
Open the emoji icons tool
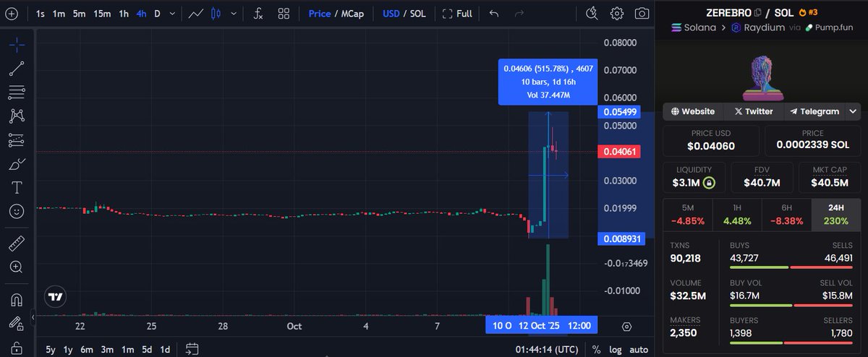(x=17, y=212)
